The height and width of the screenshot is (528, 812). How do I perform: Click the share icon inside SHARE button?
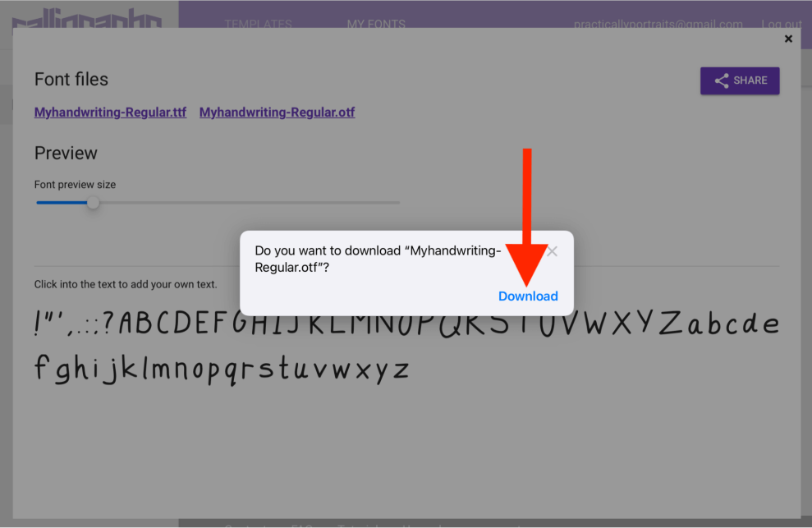click(x=722, y=80)
